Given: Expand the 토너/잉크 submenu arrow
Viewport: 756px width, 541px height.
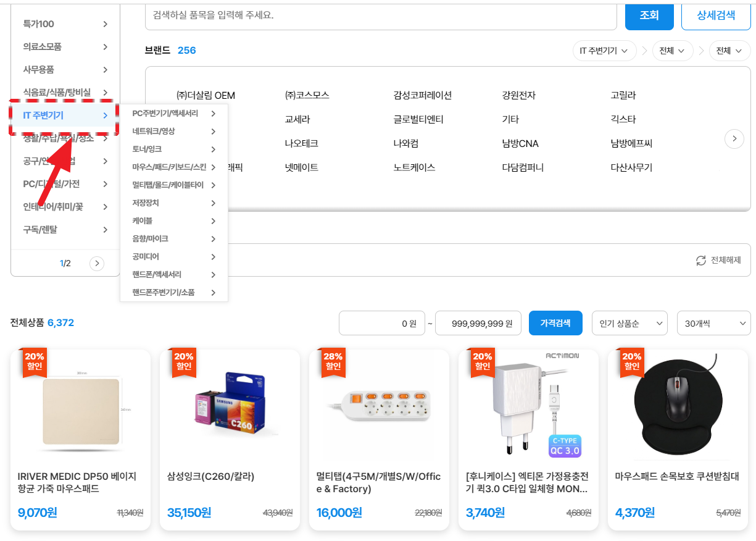Looking at the screenshot, I should click(214, 149).
